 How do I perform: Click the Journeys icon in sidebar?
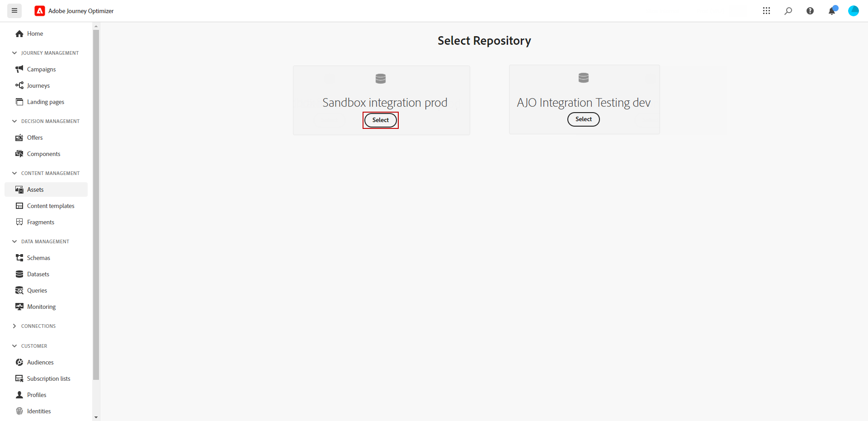19,85
